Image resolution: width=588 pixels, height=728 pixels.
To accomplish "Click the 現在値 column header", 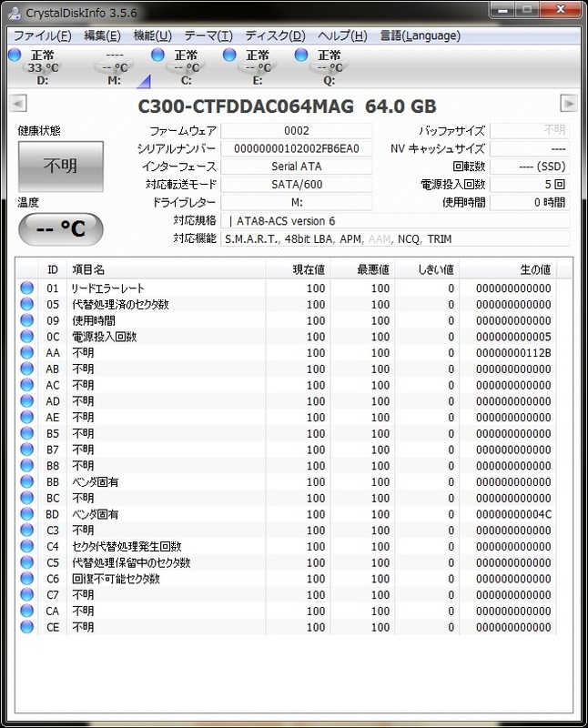I will coord(298,269).
